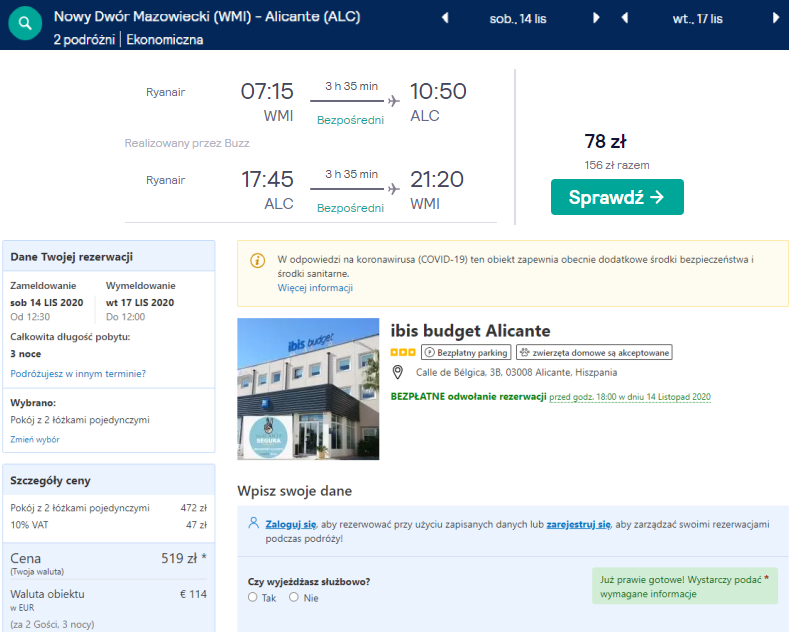This screenshot has height=633, width=789.
Task: Select 'Nie' for business travel
Action: (x=294, y=597)
